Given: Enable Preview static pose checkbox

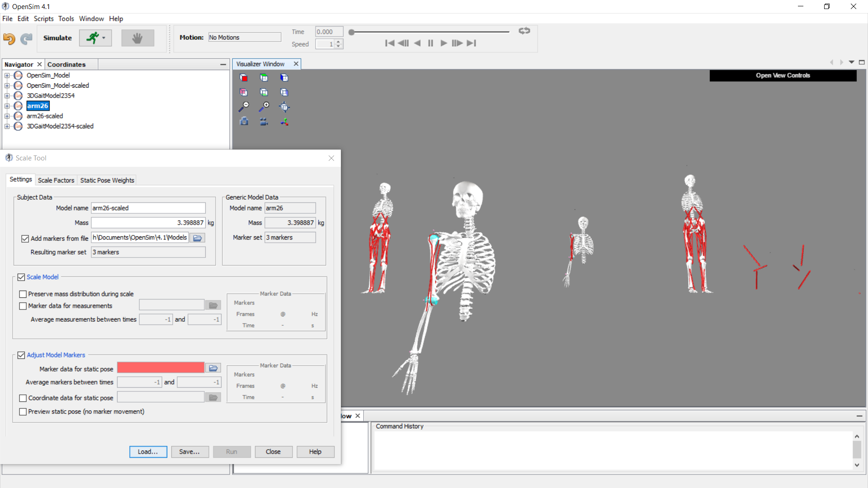Looking at the screenshot, I should [23, 412].
